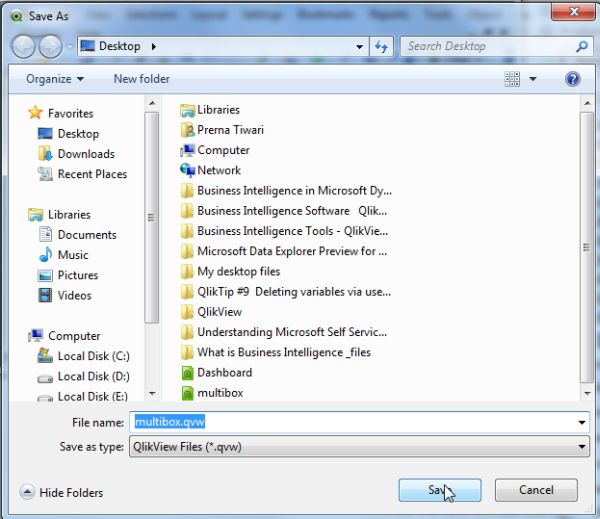Select 'QlikTip #9 Deleting variables via use...' folder
Image resolution: width=600 pixels, height=519 pixels.
click(x=294, y=292)
